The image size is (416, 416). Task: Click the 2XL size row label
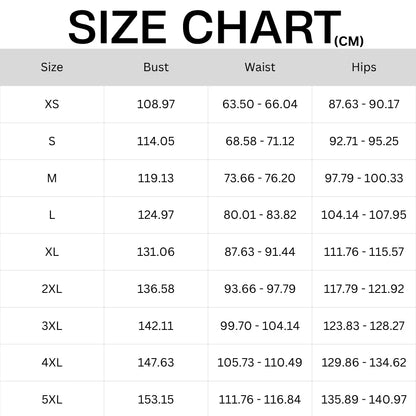coord(52,289)
